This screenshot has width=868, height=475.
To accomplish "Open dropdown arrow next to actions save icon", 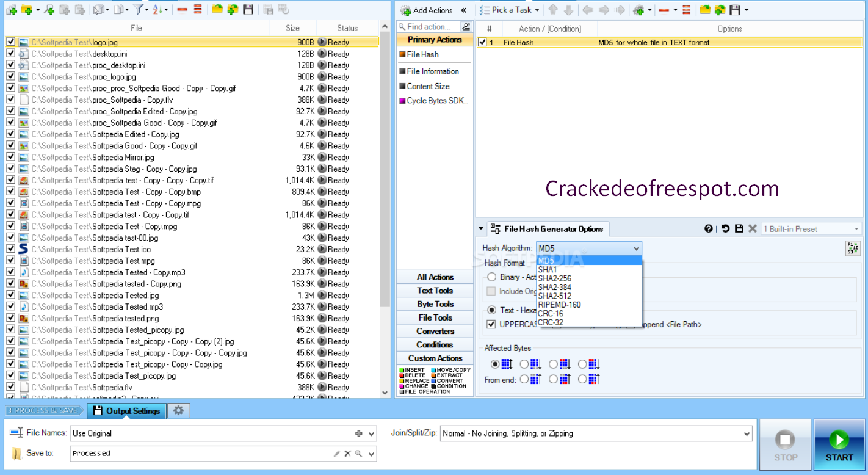I will [x=747, y=10].
